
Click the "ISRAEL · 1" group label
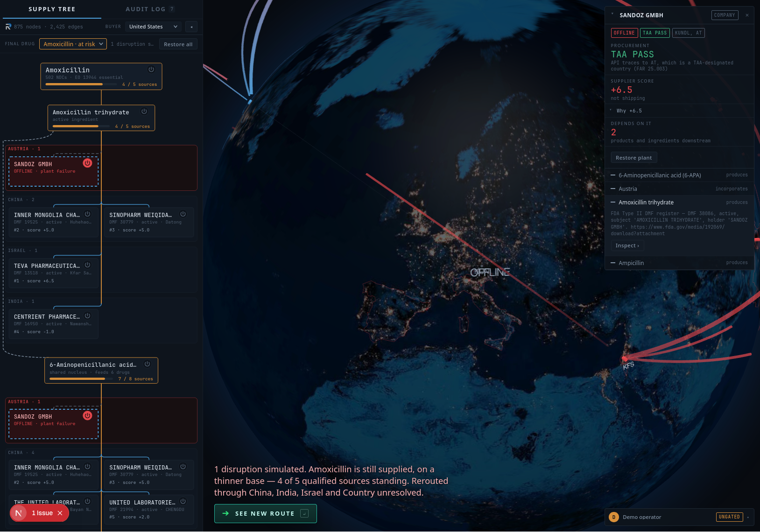tap(23, 251)
